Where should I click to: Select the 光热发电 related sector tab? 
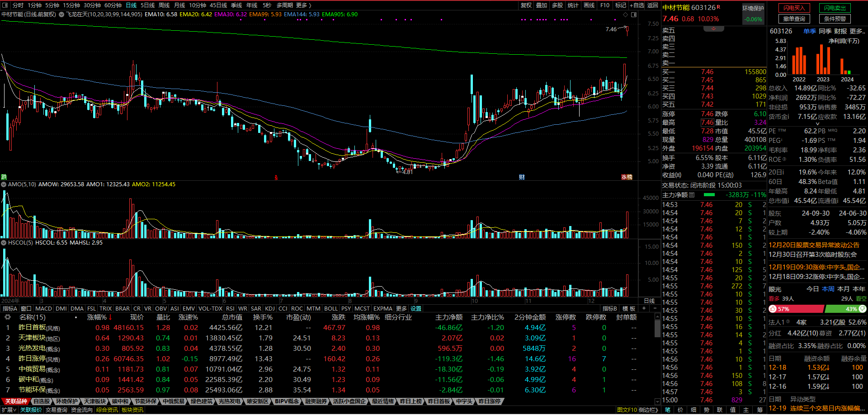pos(229,401)
